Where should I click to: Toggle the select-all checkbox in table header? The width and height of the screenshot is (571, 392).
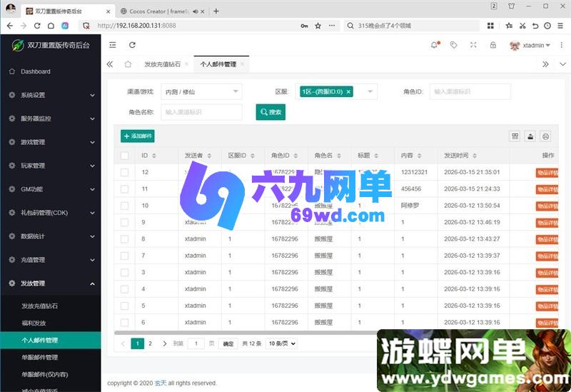pyautogui.click(x=124, y=156)
